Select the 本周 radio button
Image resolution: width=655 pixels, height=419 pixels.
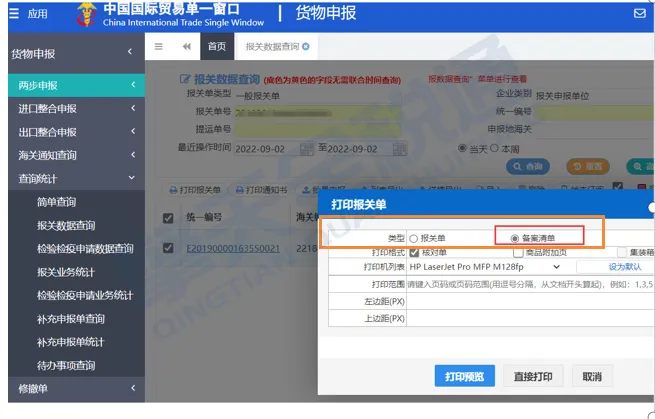494,148
